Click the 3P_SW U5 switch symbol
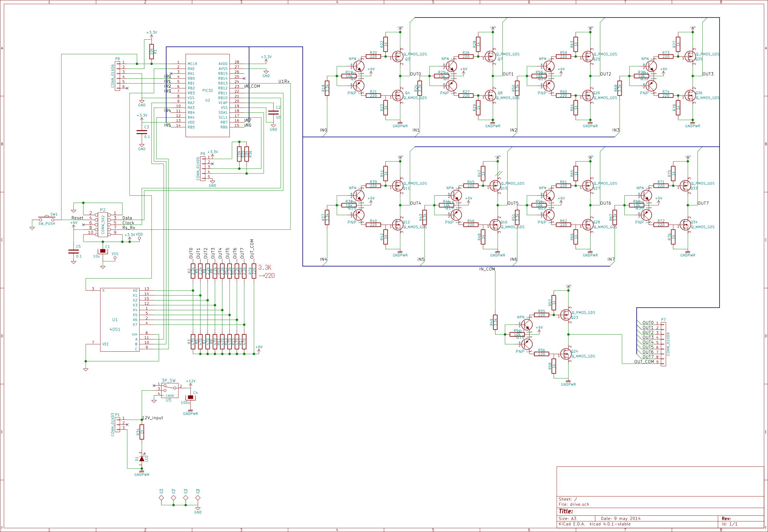 [x=169, y=390]
